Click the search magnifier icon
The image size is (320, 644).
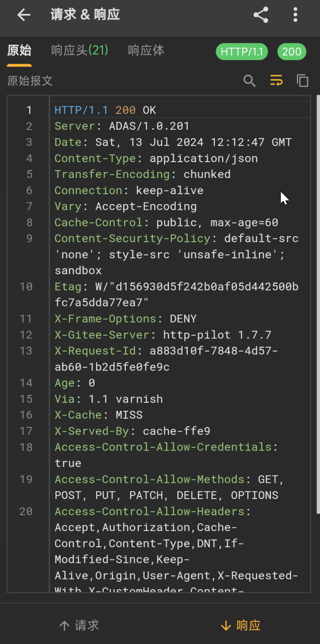click(250, 81)
